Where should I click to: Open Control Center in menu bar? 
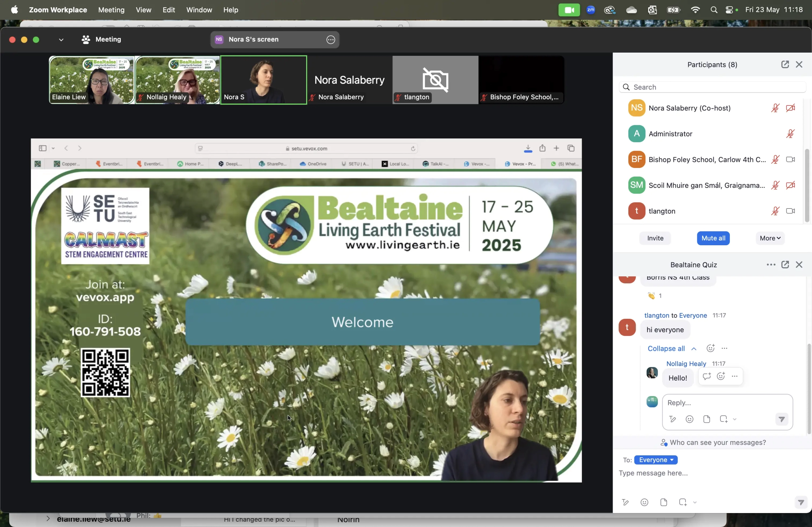tap(729, 10)
